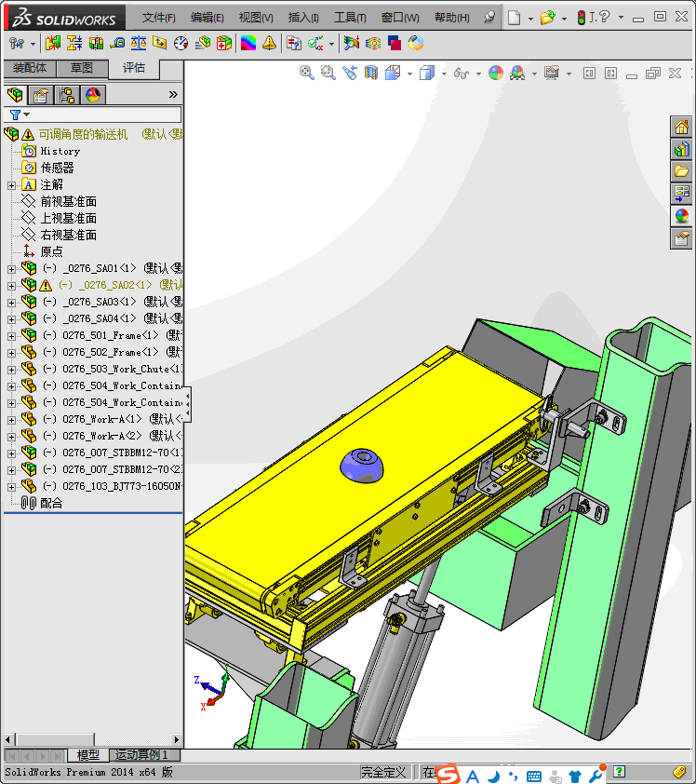696x784 pixels.
Task: Open the Display Style dropdown arrow
Action: [444, 74]
